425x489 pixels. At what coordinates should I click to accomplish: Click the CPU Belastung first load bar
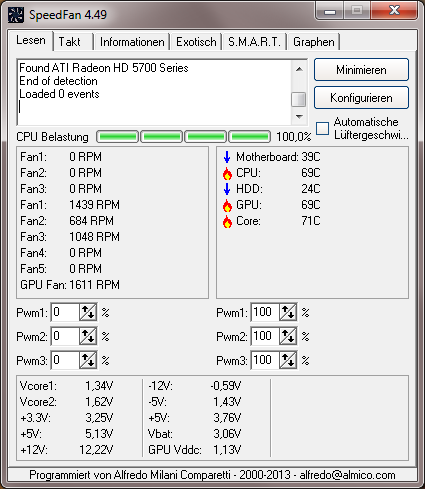(x=117, y=137)
